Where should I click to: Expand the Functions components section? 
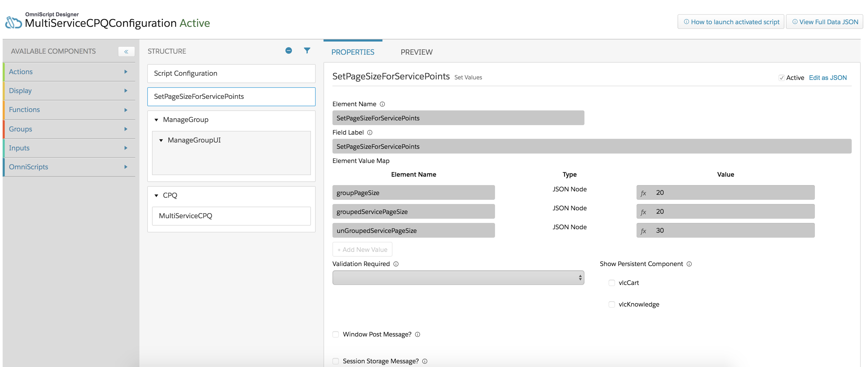(x=69, y=110)
